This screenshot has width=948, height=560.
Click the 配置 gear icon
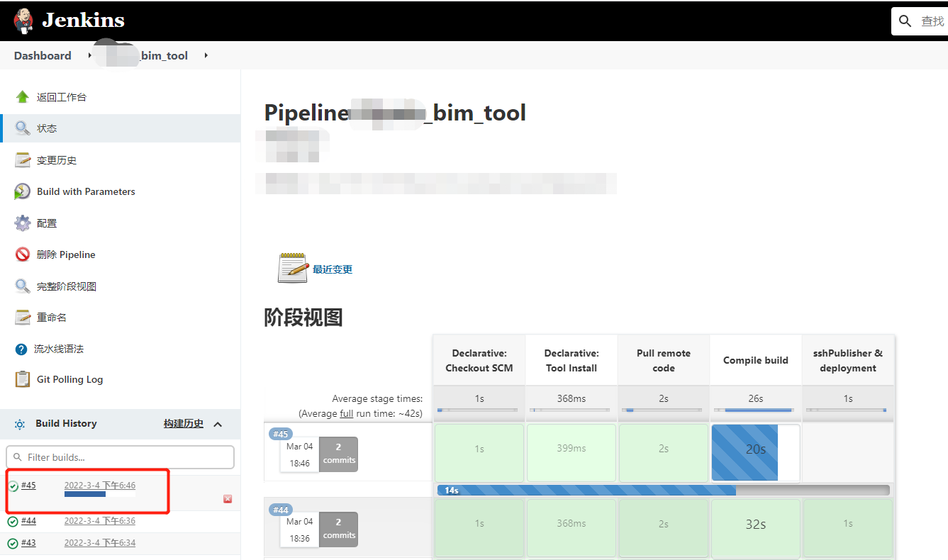[x=23, y=223]
